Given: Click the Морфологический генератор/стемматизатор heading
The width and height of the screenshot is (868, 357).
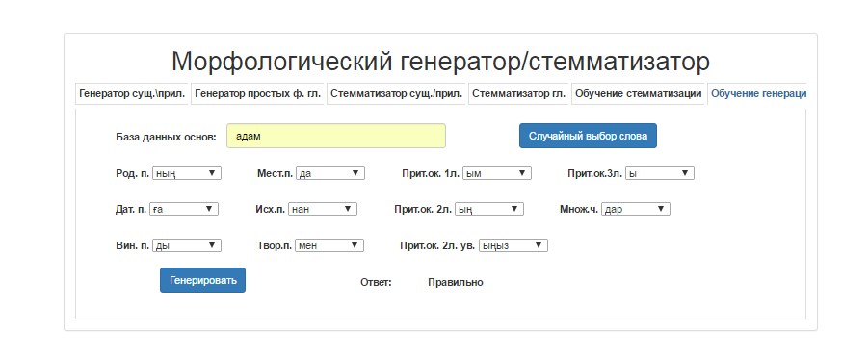Looking at the screenshot, I should [x=440, y=62].
